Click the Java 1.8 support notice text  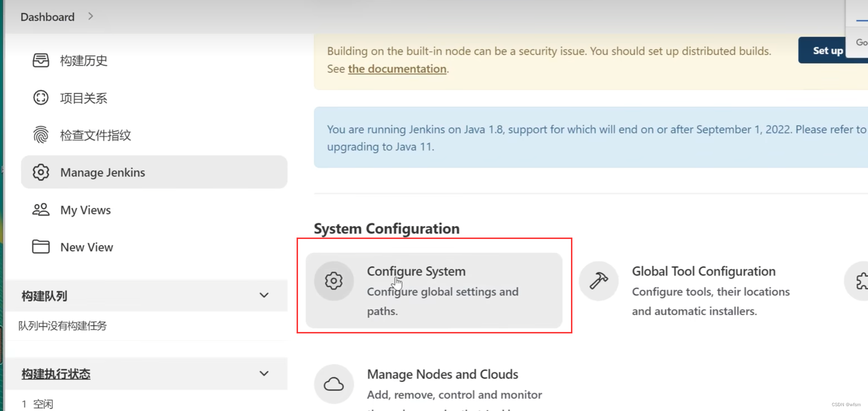click(x=596, y=138)
